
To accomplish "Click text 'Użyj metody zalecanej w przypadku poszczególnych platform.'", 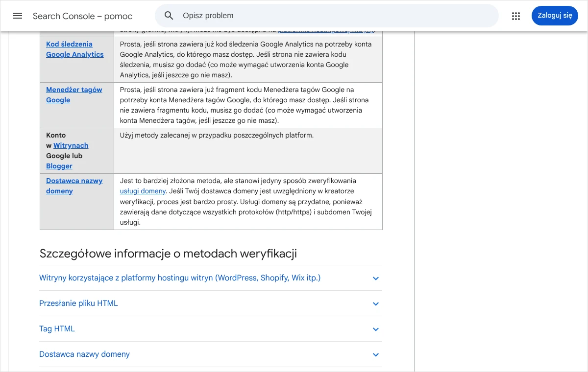I will tap(217, 135).
